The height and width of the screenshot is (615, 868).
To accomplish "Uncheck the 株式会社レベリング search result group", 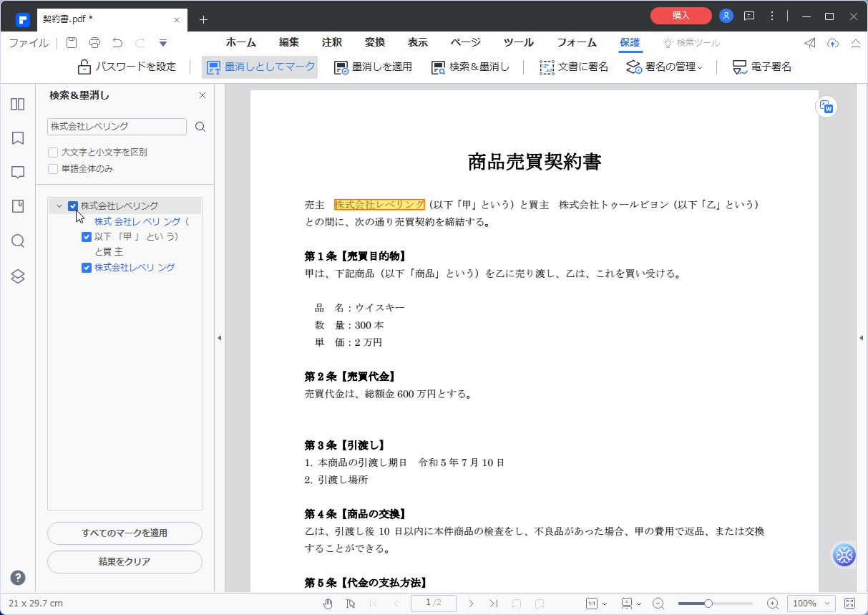I will coord(72,205).
